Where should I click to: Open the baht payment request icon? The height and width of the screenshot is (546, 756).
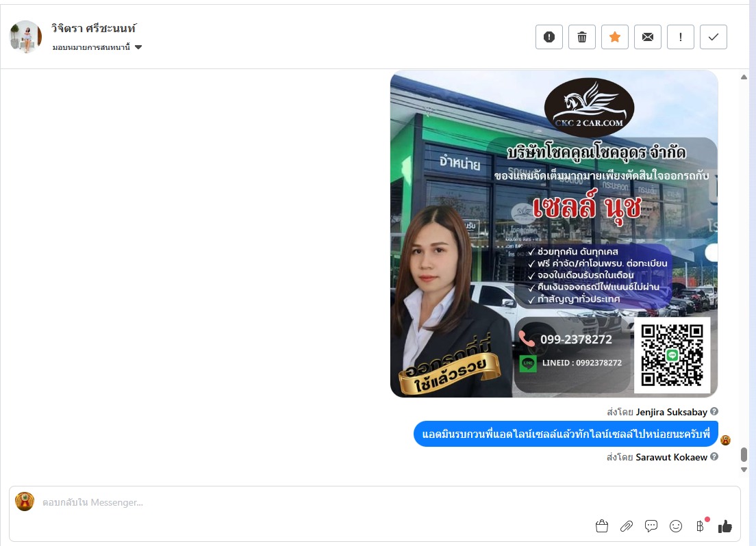(701, 526)
